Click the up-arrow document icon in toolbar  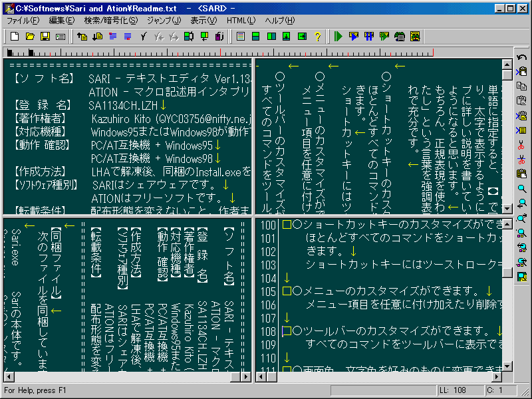pyautogui.click(x=82, y=37)
